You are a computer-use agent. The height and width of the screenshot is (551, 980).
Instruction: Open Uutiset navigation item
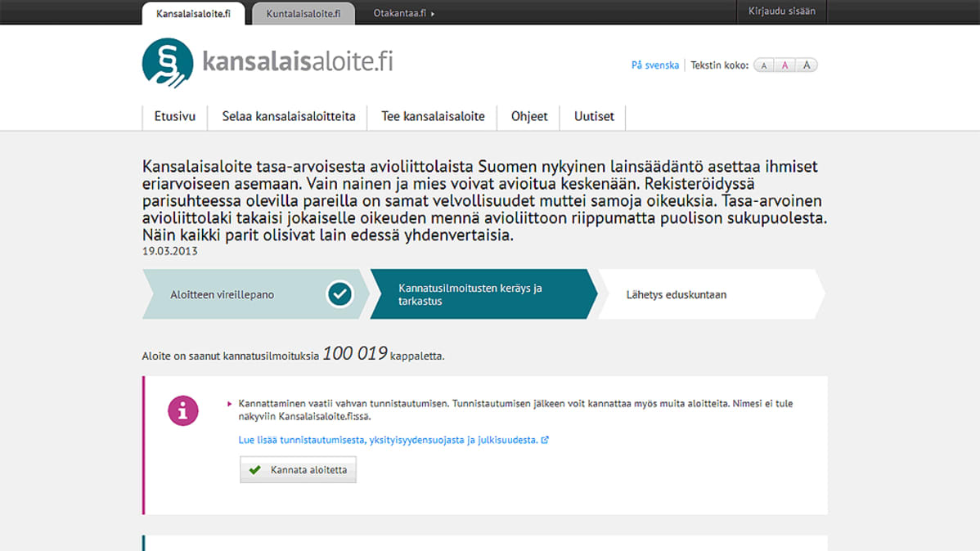click(x=594, y=117)
